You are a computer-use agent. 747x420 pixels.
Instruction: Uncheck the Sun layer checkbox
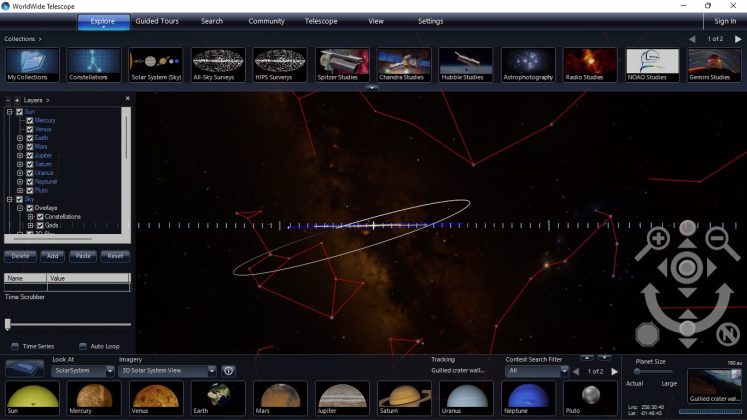[20, 112]
